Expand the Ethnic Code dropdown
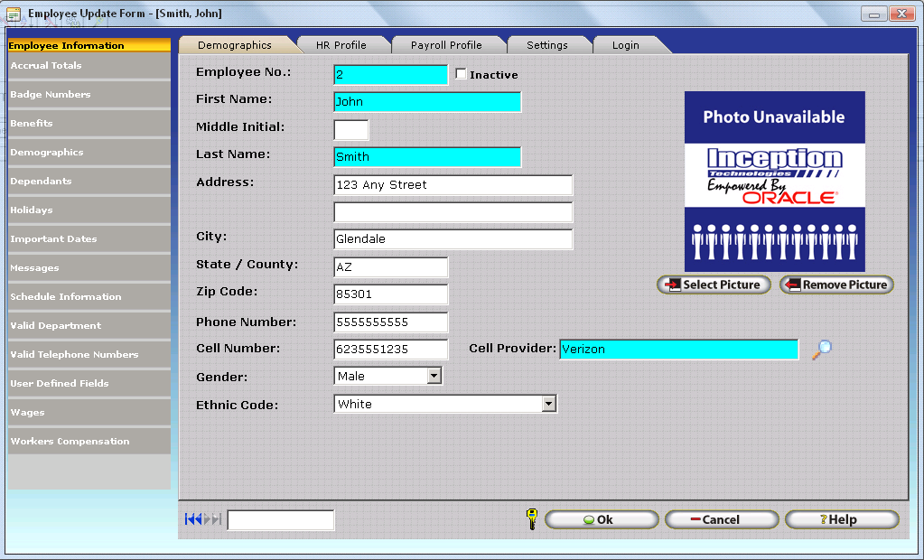The image size is (924, 560). tap(548, 404)
